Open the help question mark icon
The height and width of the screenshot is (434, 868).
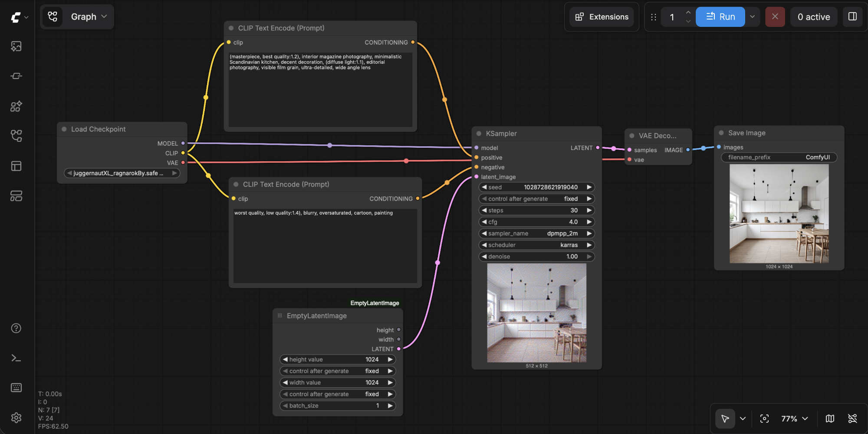click(x=16, y=328)
